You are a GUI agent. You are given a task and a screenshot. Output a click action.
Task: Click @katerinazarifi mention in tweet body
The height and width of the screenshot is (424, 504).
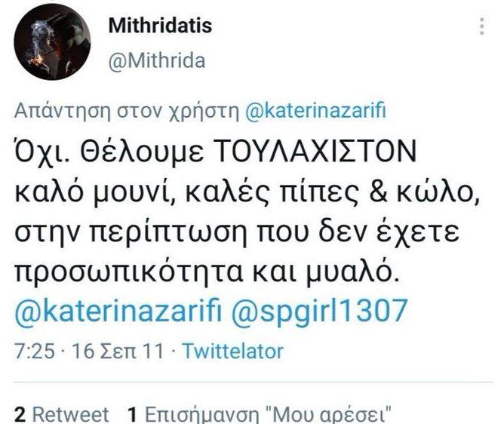118,311
